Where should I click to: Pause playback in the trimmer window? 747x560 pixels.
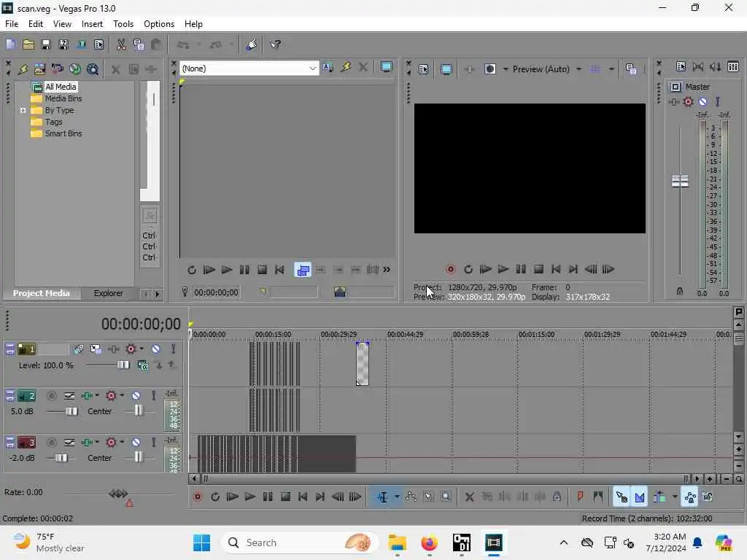tap(244, 270)
